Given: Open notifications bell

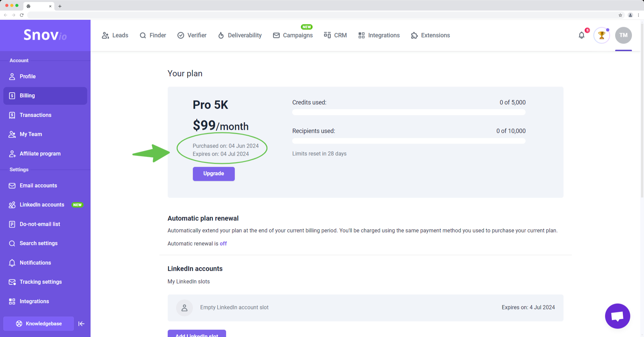Looking at the screenshot, I should click(x=582, y=35).
